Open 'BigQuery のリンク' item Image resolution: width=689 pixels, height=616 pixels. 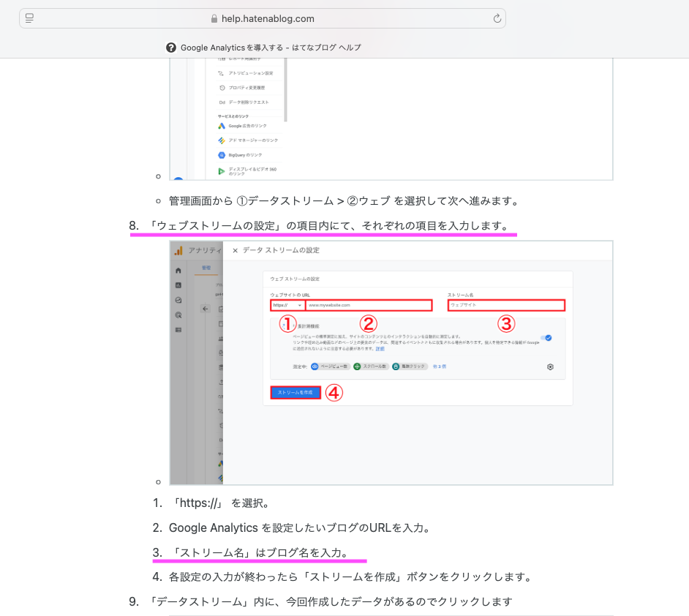pos(245,155)
